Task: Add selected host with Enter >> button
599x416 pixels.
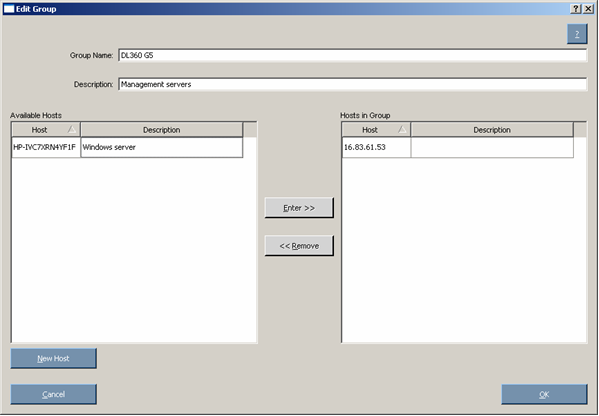Action: point(299,208)
